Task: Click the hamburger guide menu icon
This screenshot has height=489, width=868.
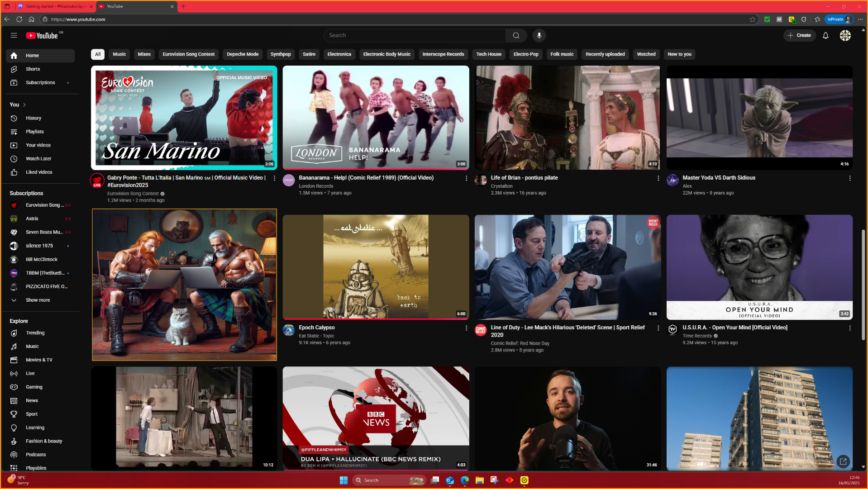Action: [x=14, y=35]
